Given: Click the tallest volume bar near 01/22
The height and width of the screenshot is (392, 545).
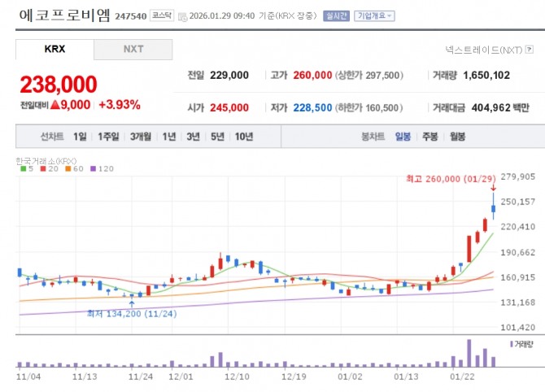Looking at the screenshot, I should click(469, 353).
